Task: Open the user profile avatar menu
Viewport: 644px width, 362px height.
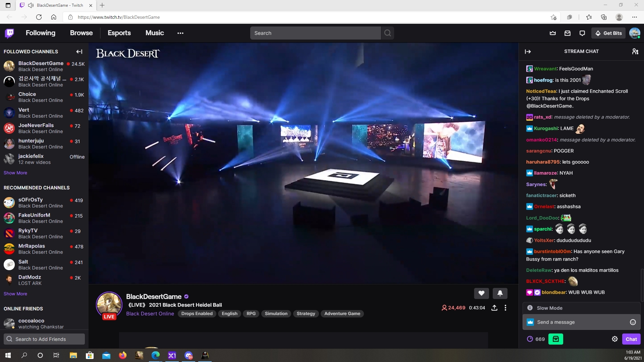Action: pyautogui.click(x=635, y=33)
